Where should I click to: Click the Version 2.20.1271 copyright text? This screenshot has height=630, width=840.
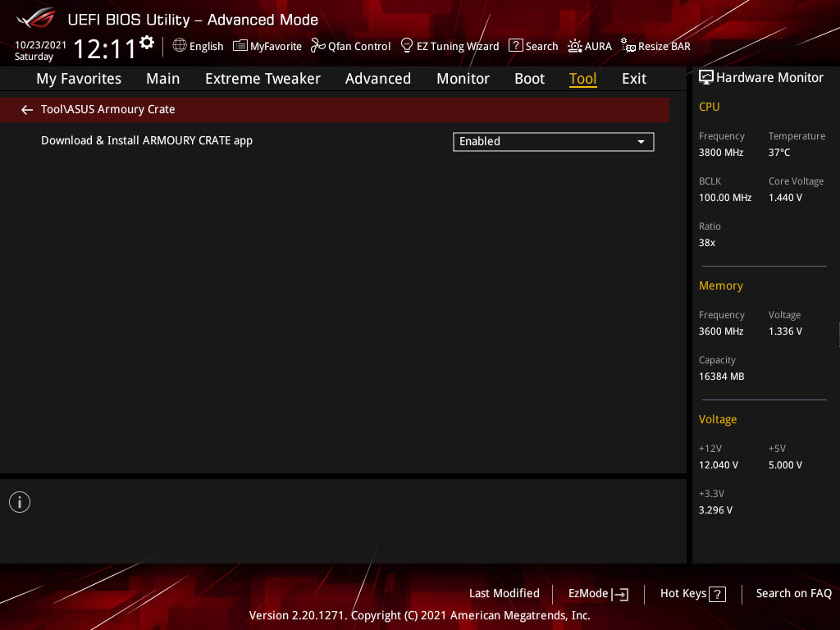(419, 615)
